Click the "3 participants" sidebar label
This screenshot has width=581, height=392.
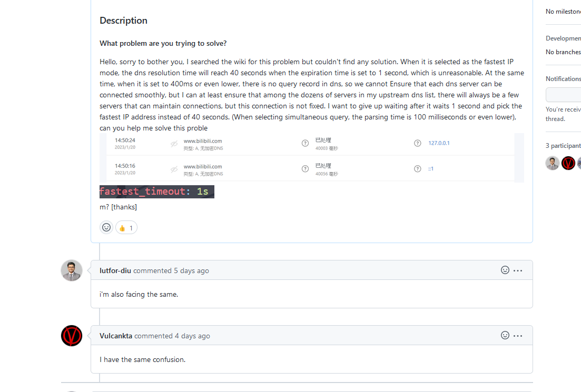(563, 145)
